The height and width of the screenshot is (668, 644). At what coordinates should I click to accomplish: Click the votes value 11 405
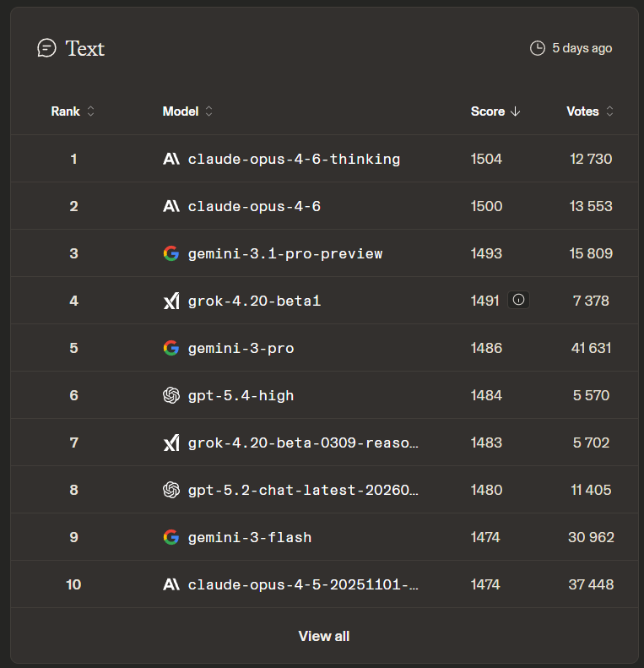click(591, 490)
